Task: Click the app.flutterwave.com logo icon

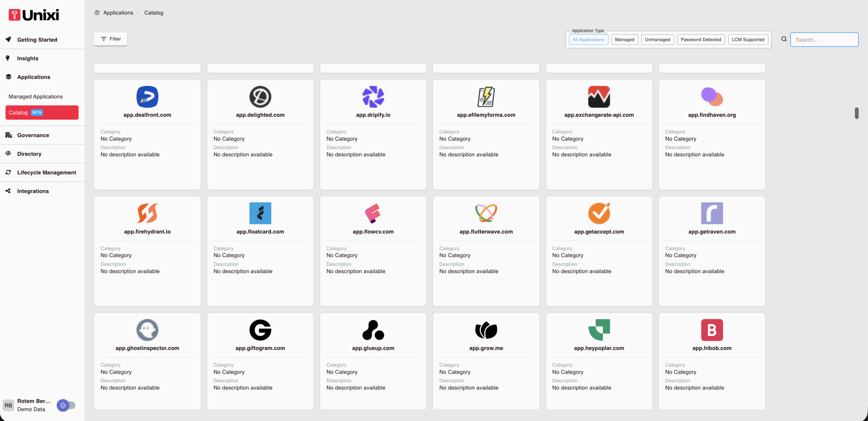Action: coord(486,213)
